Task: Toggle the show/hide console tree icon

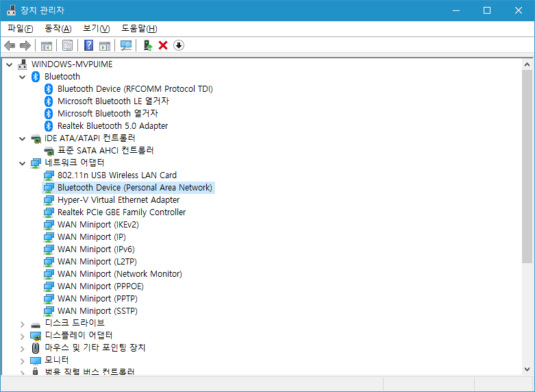Action: point(47,45)
